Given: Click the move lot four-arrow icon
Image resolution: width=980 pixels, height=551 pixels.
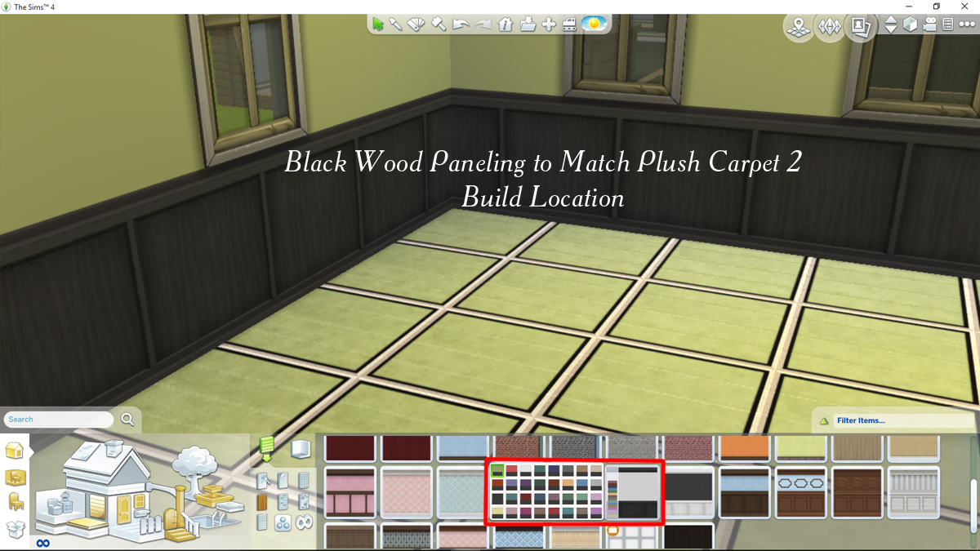Looking at the screenshot, I should (x=549, y=24).
